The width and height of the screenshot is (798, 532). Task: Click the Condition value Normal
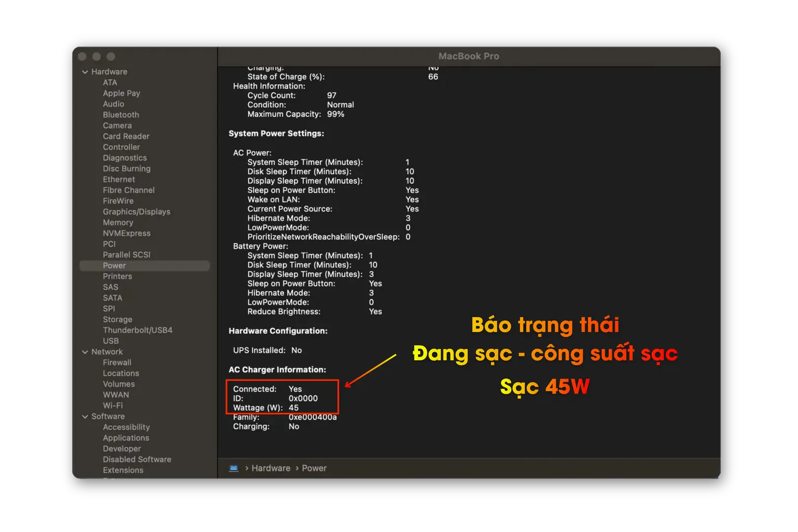(x=340, y=105)
